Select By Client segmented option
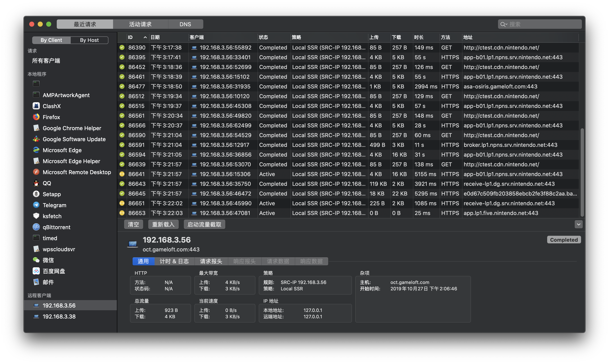The height and width of the screenshot is (364, 609). [51, 40]
